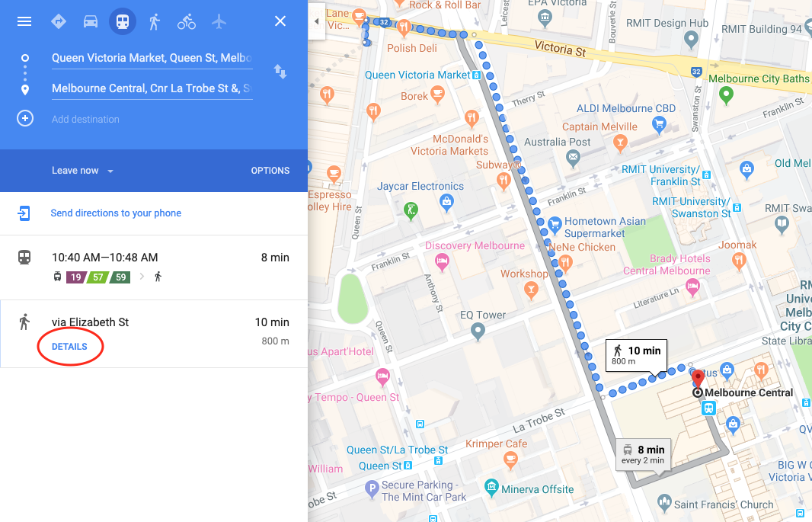Select the flights travel mode icon
812x522 pixels.
pos(219,21)
